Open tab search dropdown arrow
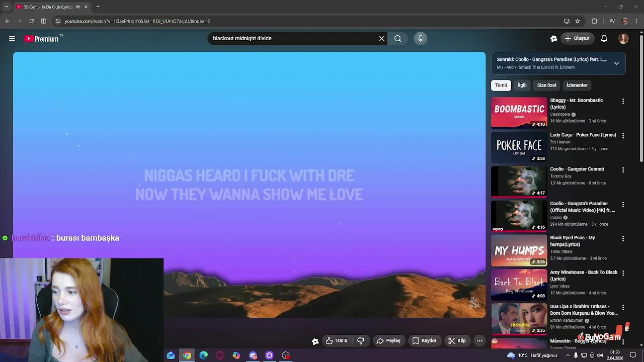 point(6,7)
